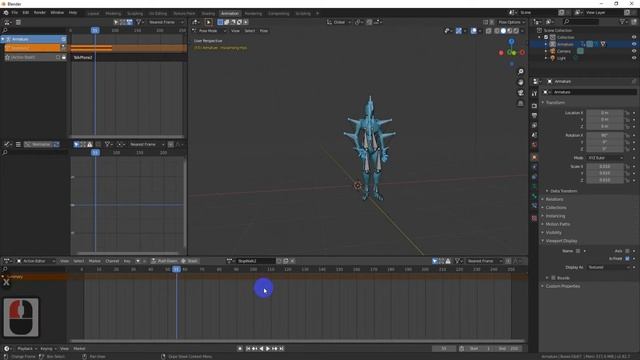Hide Light using outliner eye icon
640x360 pixels.
tap(634, 58)
